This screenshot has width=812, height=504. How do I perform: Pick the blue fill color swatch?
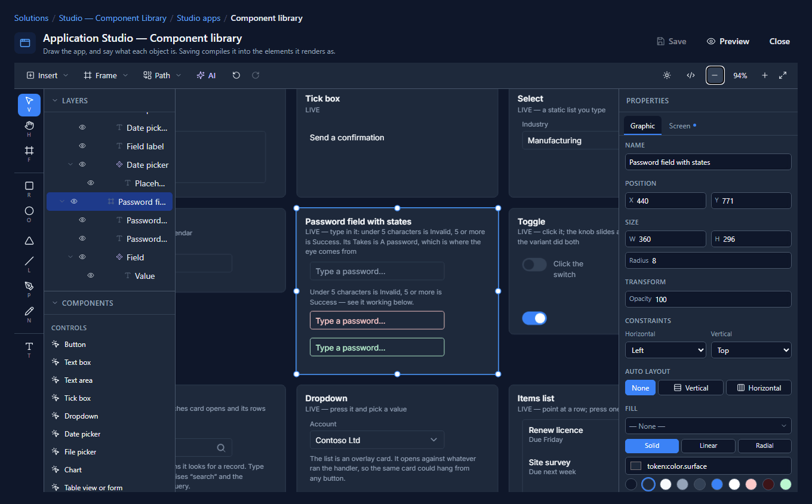(x=717, y=484)
